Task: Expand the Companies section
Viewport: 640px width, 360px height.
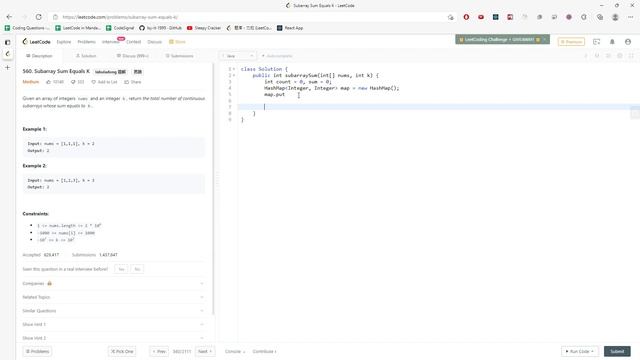Action: [113, 283]
